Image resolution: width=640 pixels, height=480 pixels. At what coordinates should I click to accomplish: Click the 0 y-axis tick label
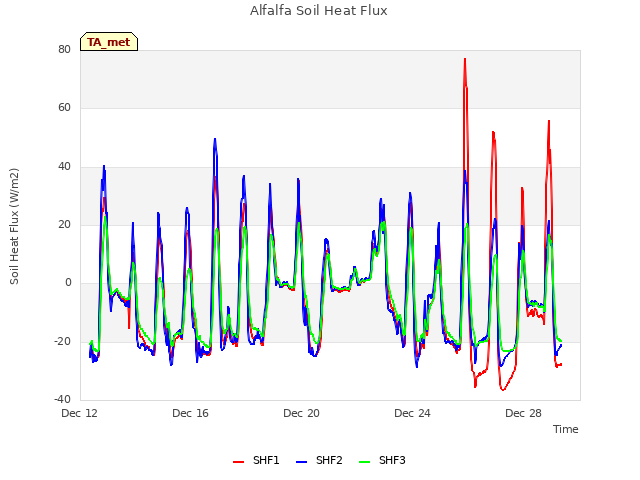[68, 282]
